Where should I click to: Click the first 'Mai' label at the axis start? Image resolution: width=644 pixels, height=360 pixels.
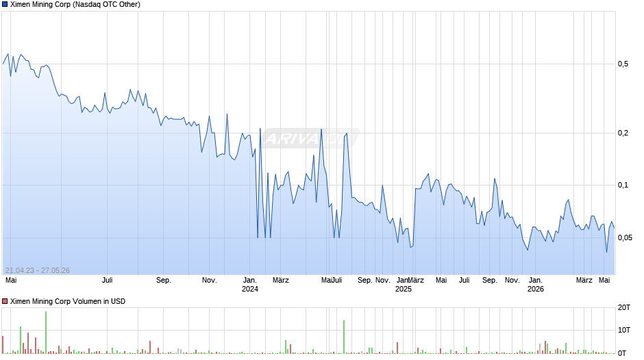tap(11, 281)
